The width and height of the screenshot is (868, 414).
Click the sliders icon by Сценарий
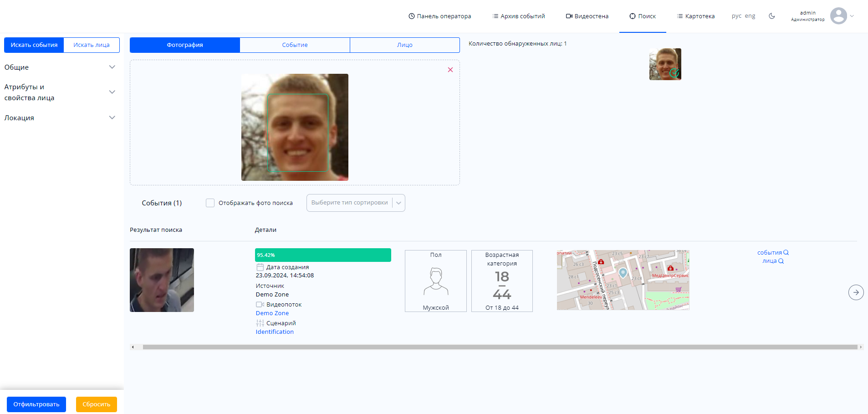260,323
